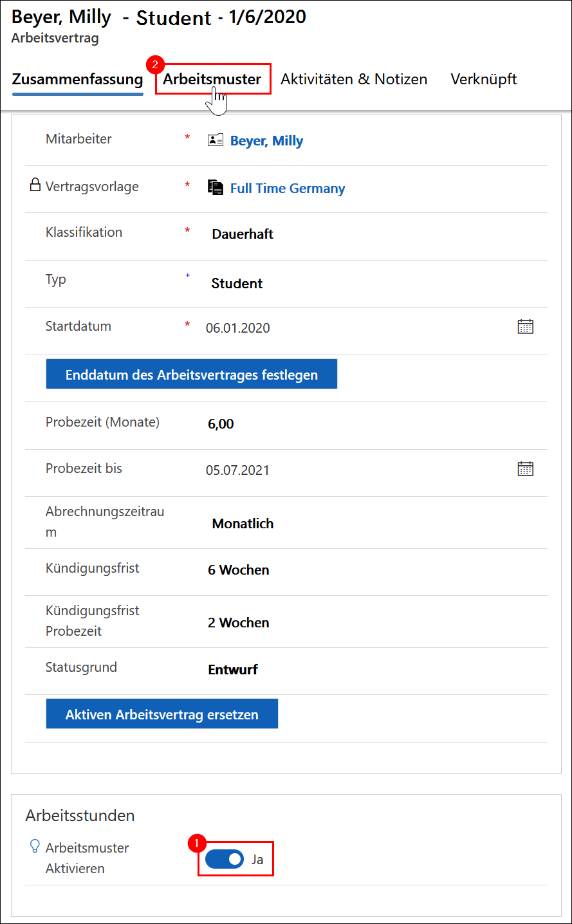This screenshot has height=924, width=572.
Task: Click the lock icon next to Vertragsvorlage
Action: point(35,185)
